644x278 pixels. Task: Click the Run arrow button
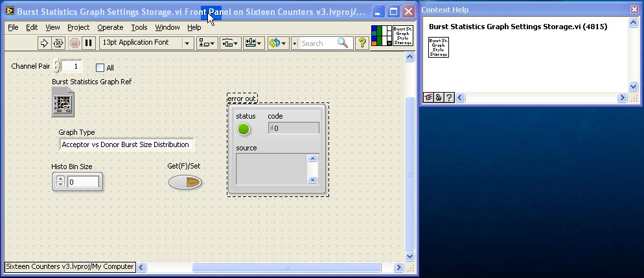click(x=44, y=43)
